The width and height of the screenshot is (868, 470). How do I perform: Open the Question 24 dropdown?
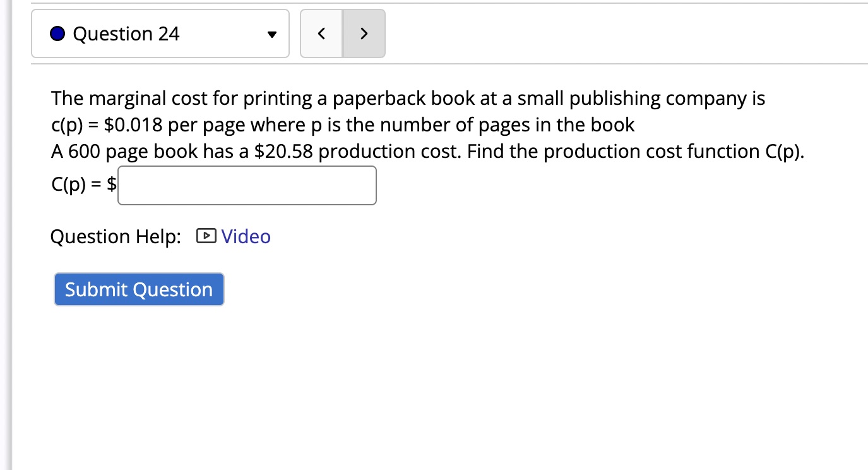160,33
